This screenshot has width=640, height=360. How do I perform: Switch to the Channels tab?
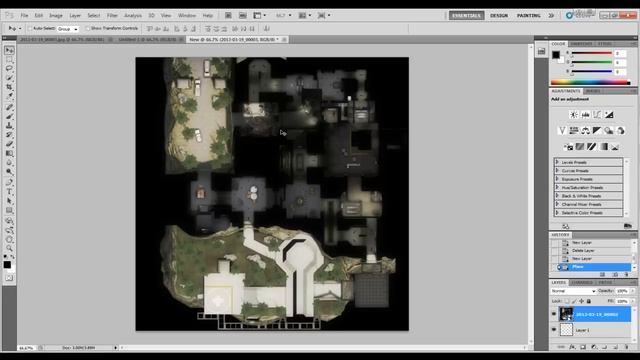pos(582,282)
